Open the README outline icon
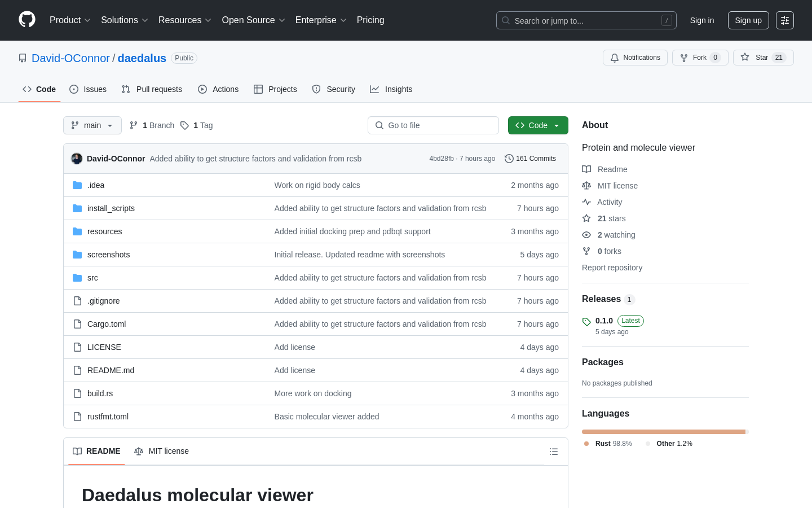This screenshot has height=508, width=812. pyautogui.click(x=554, y=452)
